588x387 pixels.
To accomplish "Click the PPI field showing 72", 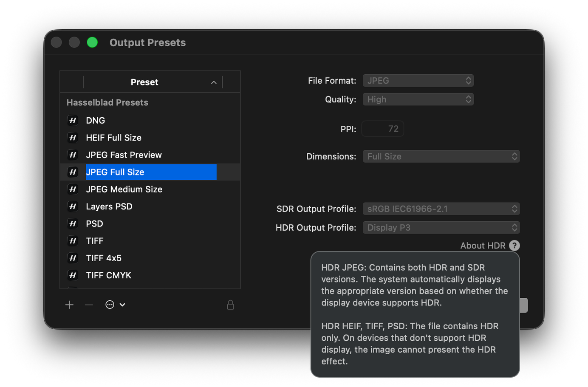I will click(x=382, y=129).
